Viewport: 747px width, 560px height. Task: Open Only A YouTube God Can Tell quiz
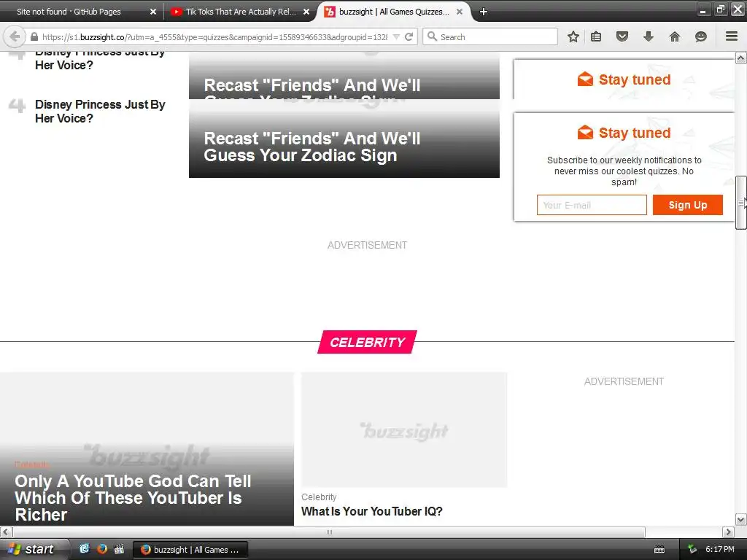133,497
